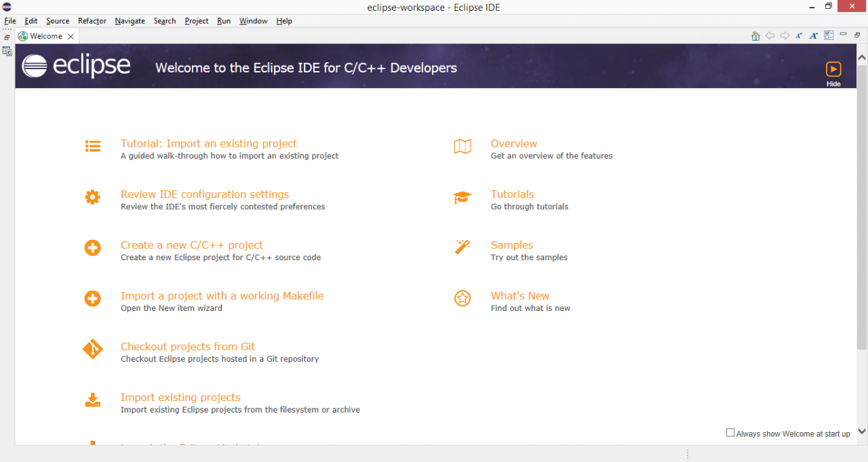Open the Overview features page
Image resolution: width=868 pixels, height=462 pixels.
pyautogui.click(x=513, y=144)
